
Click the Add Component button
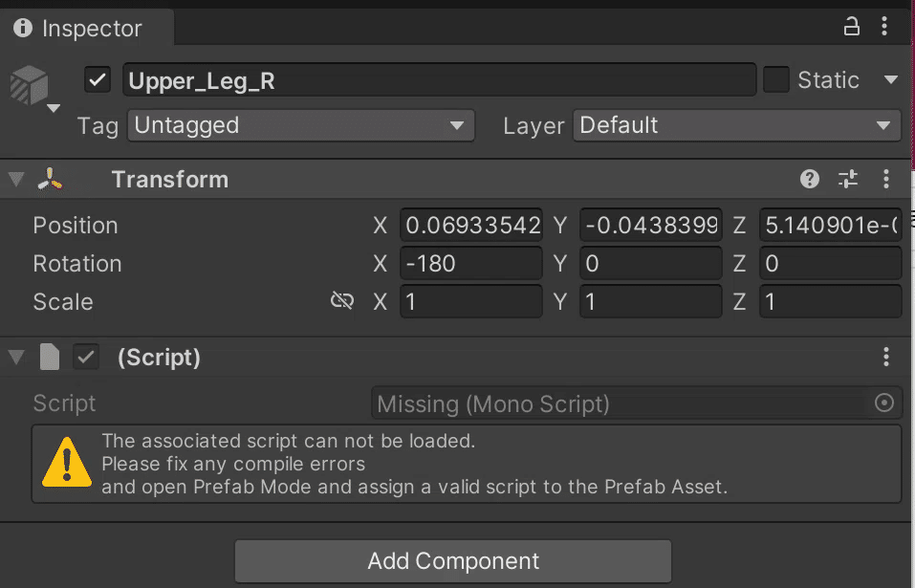(x=453, y=560)
